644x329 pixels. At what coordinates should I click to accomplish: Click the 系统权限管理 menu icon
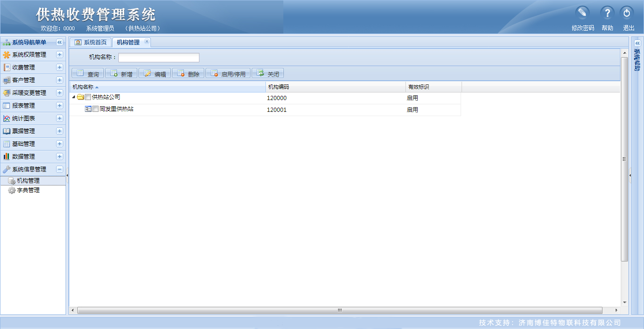click(x=7, y=55)
